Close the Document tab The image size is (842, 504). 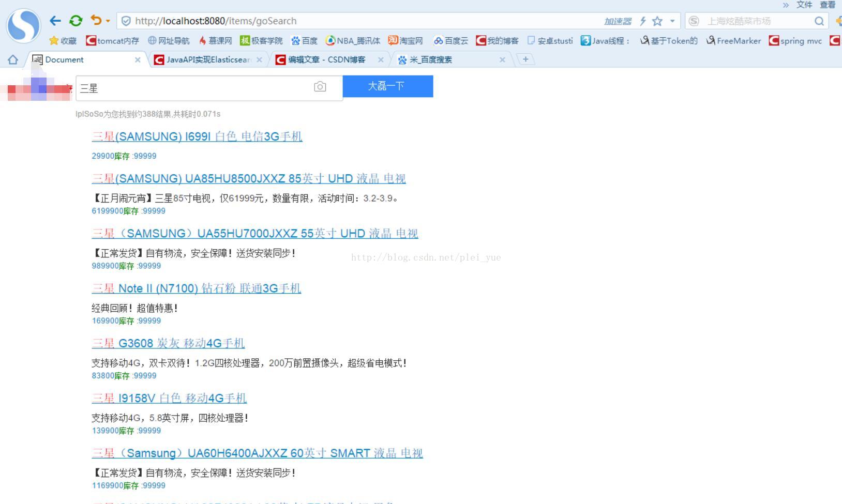138,60
